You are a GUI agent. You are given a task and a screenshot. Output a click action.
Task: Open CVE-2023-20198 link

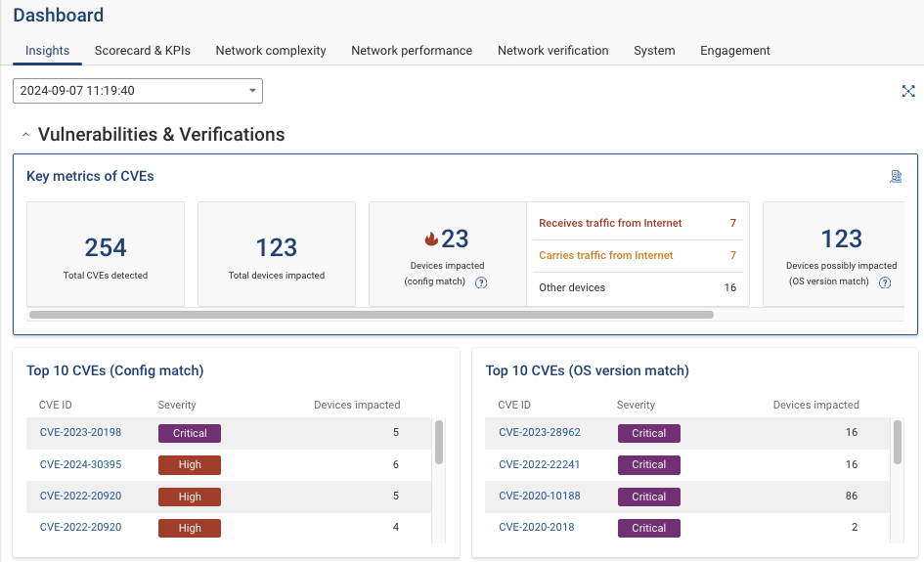coord(80,433)
